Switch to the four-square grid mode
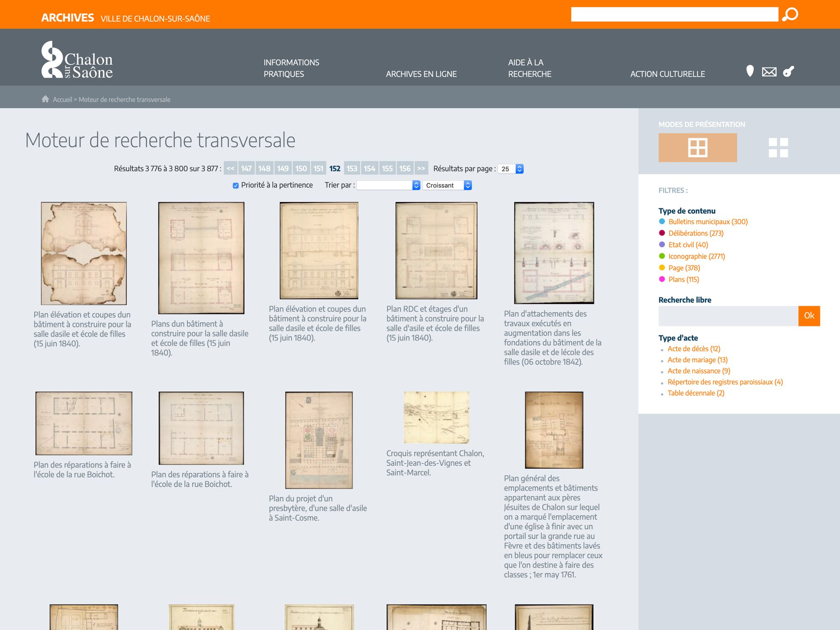Image resolution: width=840 pixels, height=630 pixels. [778, 147]
